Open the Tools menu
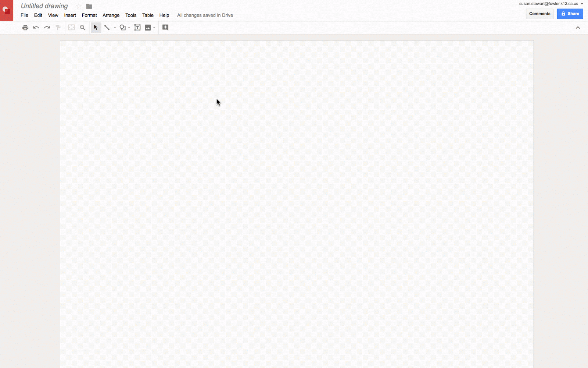588x368 pixels. coord(131,15)
